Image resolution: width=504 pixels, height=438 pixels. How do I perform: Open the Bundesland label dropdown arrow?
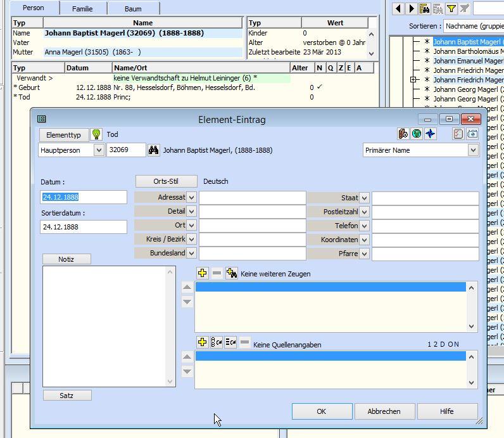[x=191, y=254]
